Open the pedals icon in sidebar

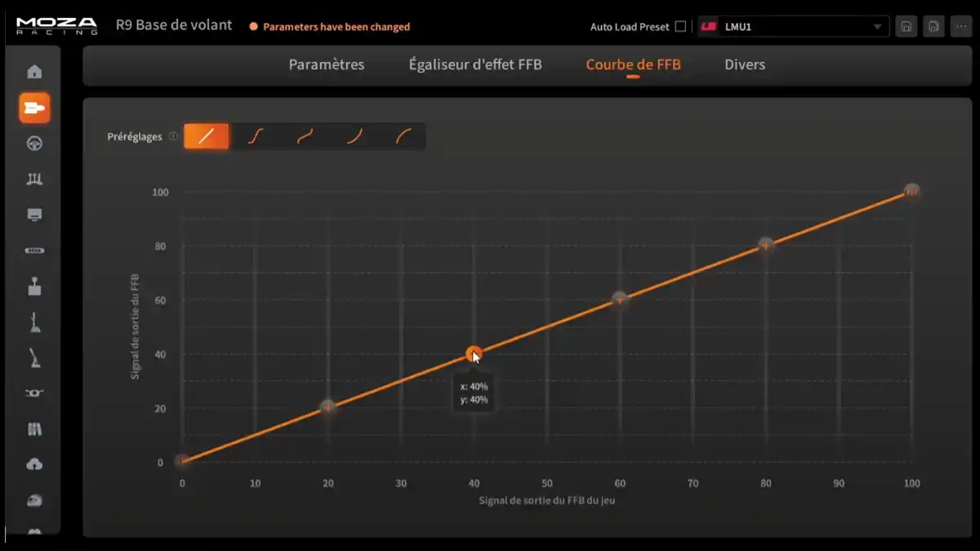point(34,180)
